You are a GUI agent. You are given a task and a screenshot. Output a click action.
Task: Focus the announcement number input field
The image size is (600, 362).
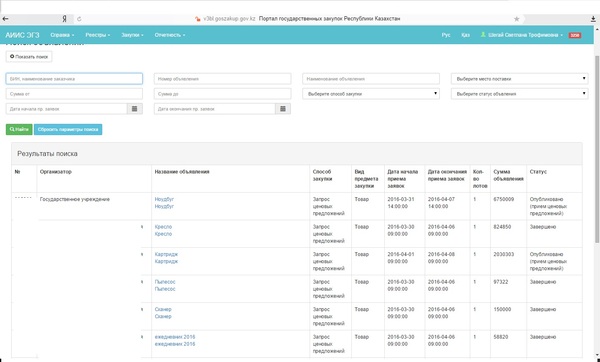point(222,79)
